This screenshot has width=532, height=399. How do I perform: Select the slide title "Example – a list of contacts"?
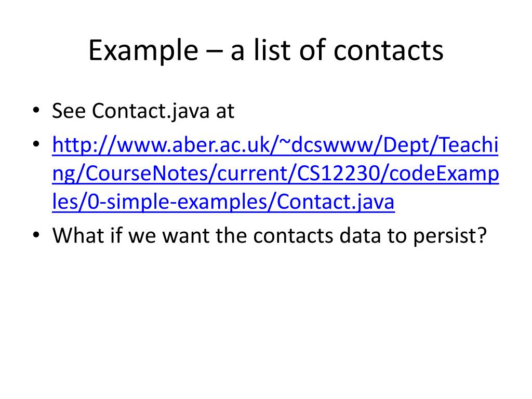[x=266, y=50]
